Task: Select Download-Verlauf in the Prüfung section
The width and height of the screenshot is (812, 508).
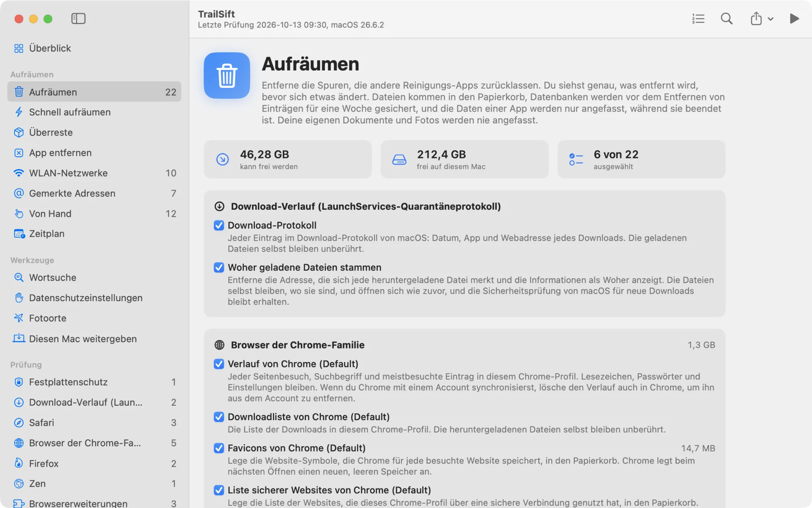Action: coord(94,402)
